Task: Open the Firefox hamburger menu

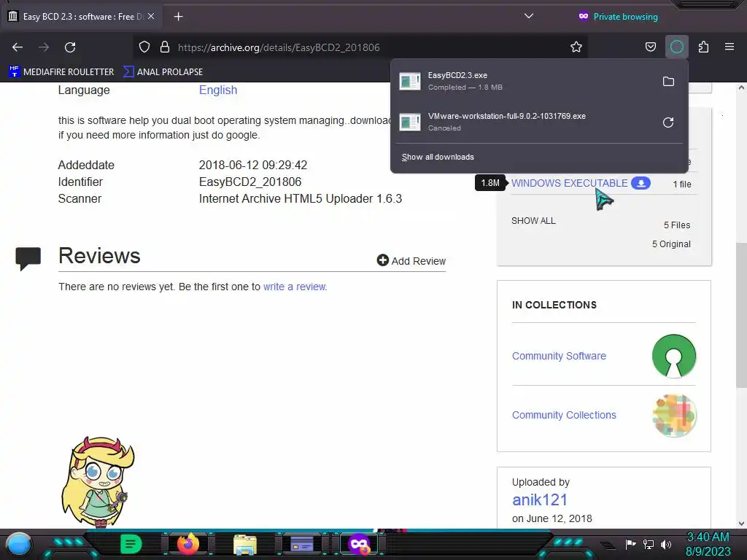Action: tap(729, 47)
